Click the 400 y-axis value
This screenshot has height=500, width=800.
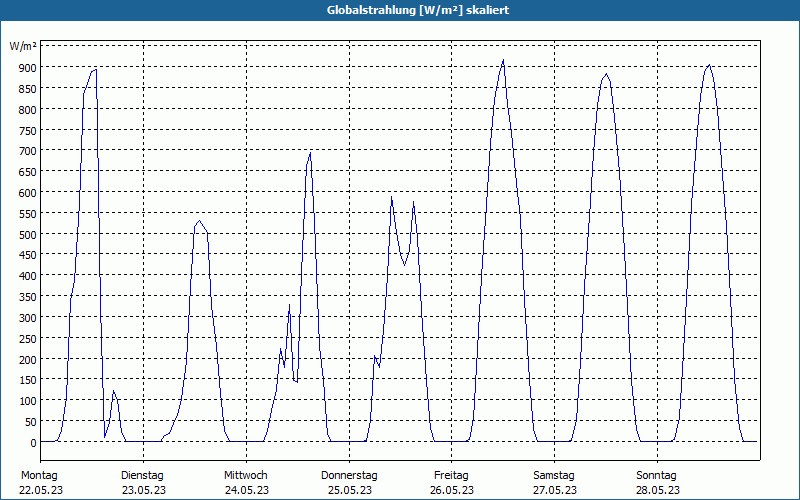point(28,276)
